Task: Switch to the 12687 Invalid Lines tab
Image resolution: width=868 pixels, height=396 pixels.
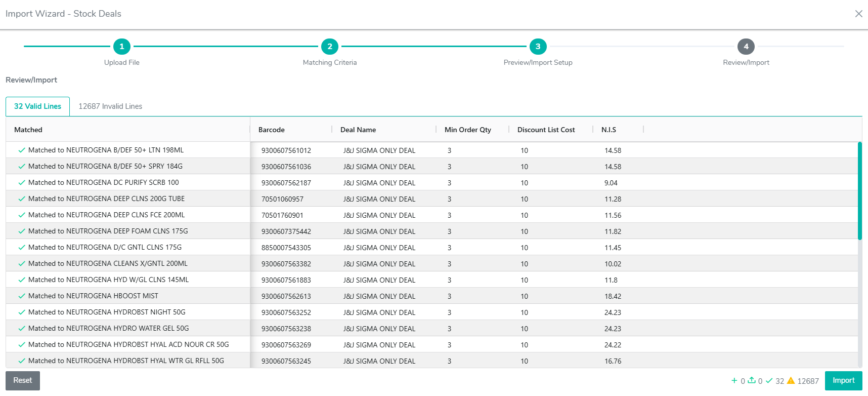Action: pyautogui.click(x=110, y=106)
